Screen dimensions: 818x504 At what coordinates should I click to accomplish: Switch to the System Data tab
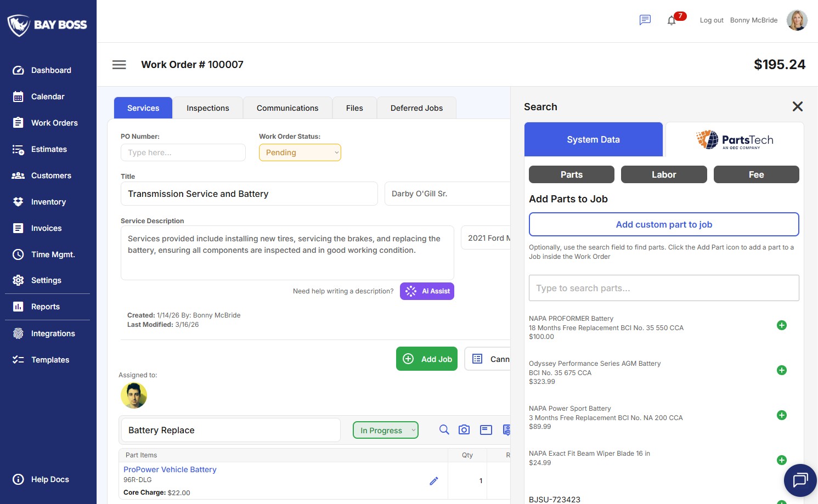tap(593, 139)
